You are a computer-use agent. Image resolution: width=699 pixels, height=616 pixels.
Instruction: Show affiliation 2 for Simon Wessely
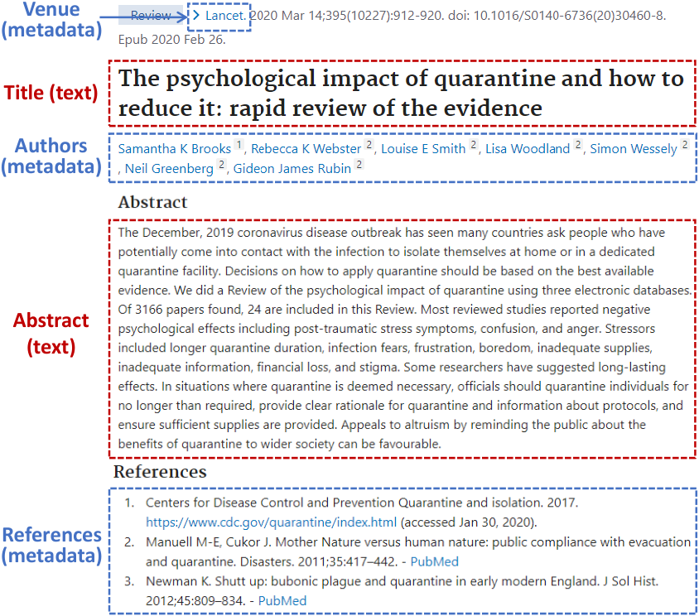(685, 144)
